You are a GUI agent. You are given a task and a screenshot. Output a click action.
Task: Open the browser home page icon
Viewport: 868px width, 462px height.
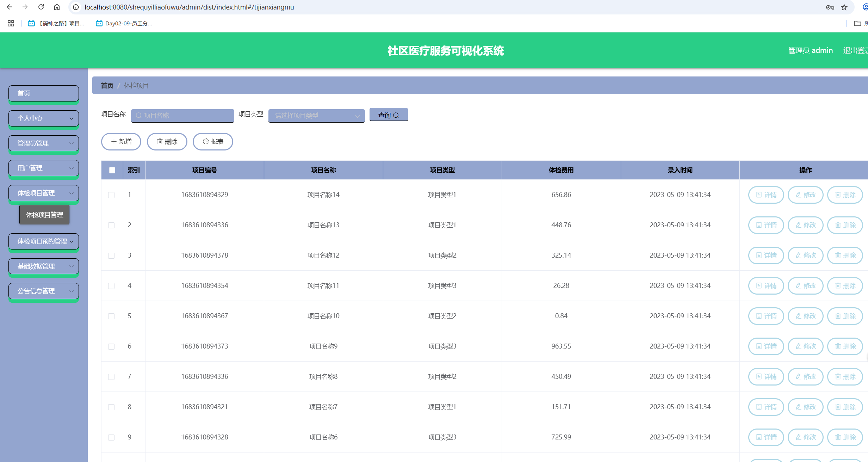(57, 7)
